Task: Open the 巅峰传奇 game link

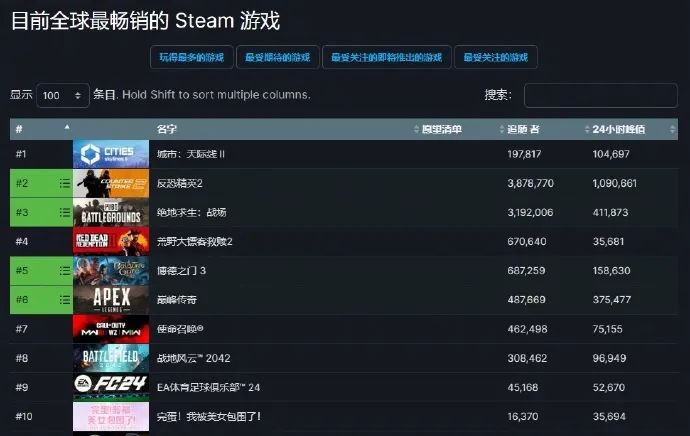Action: [x=176, y=300]
